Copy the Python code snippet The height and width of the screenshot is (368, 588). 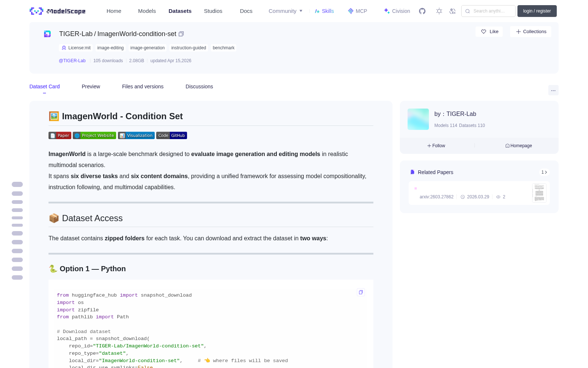pyautogui.click(x=361, y=292)
